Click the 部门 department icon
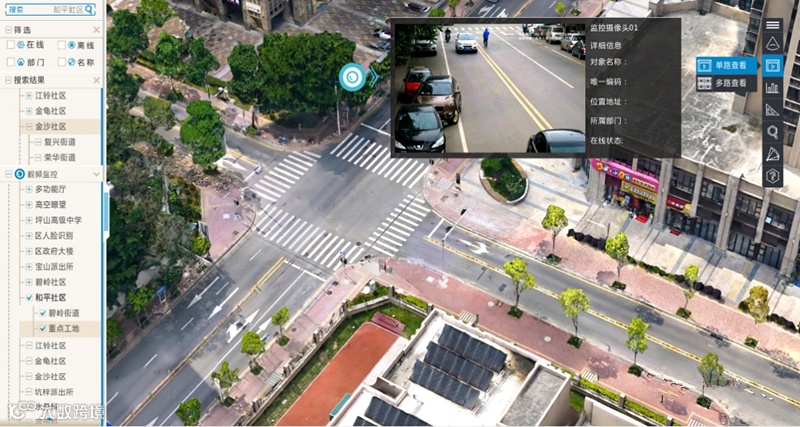The image size is (800, 427). pos(20,62)
